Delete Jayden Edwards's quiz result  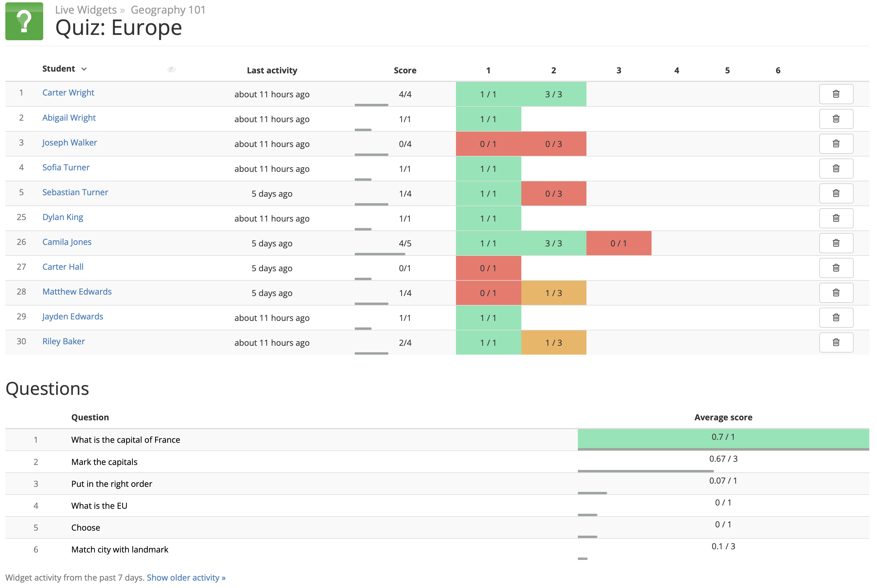(x=836, y=318)
